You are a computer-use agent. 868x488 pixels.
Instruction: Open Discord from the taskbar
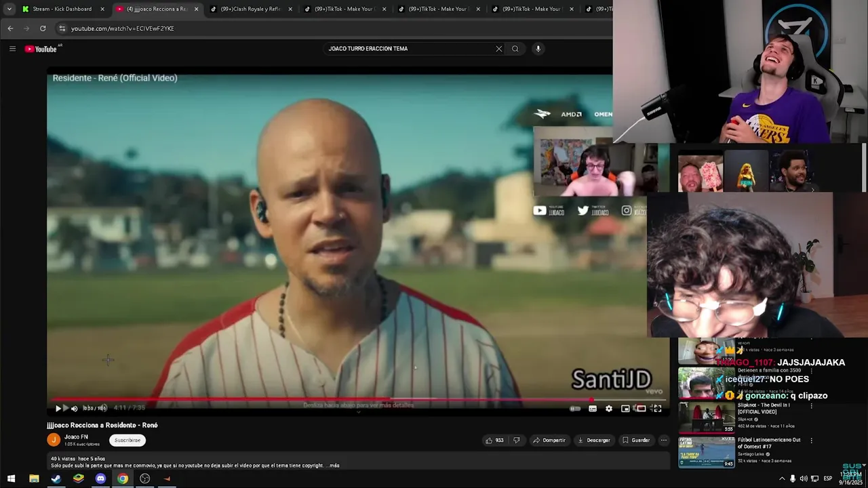pos(100,479)
